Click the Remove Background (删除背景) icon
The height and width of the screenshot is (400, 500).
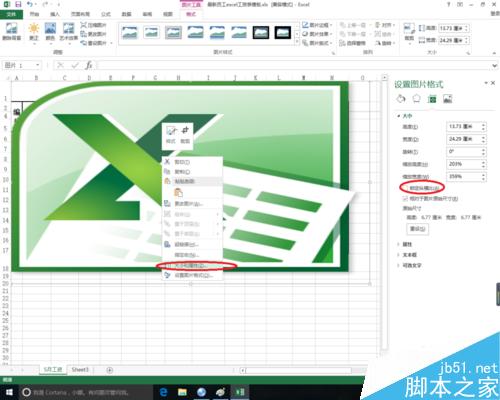click(11, 28)
